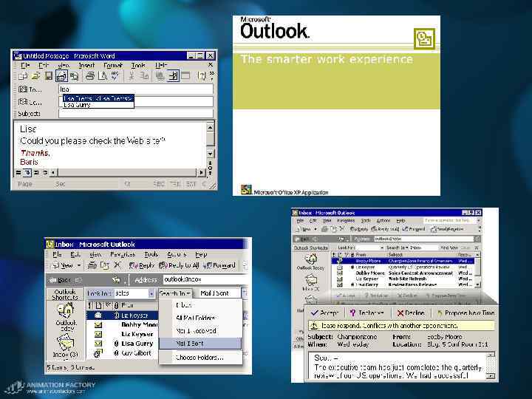Open the Look for dropdown arrow in left Outlook

(151, 293)
